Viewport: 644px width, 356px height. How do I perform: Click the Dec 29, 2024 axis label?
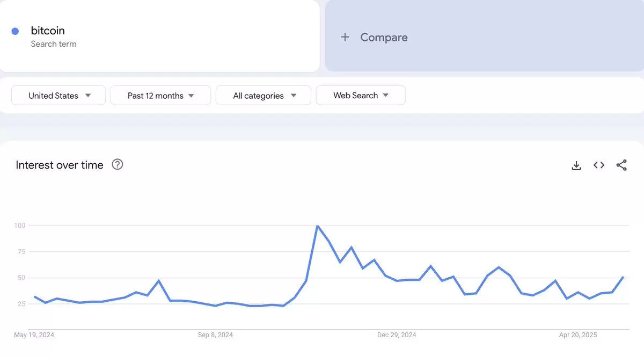(x=397, y=335)
